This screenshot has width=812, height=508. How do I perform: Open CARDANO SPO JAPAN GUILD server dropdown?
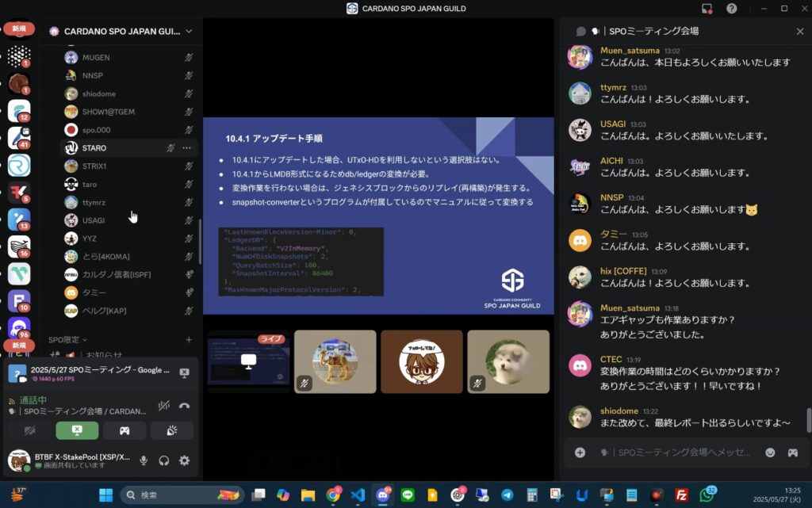(x=122, y=31)
